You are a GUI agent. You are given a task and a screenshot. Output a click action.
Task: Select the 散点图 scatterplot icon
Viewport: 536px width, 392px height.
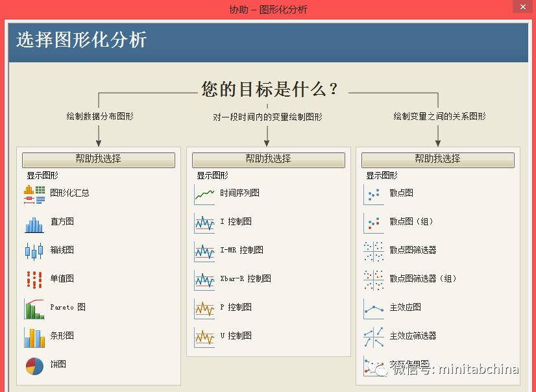click(x=374, y=193)
